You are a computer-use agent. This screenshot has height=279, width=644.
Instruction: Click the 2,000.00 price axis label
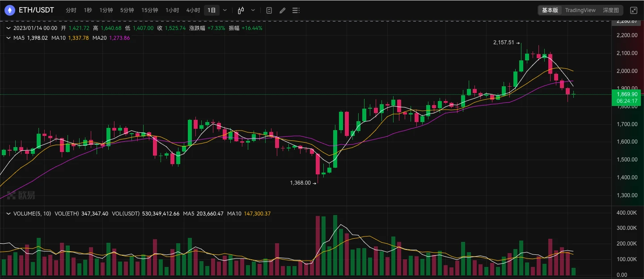tap(627, 71)
